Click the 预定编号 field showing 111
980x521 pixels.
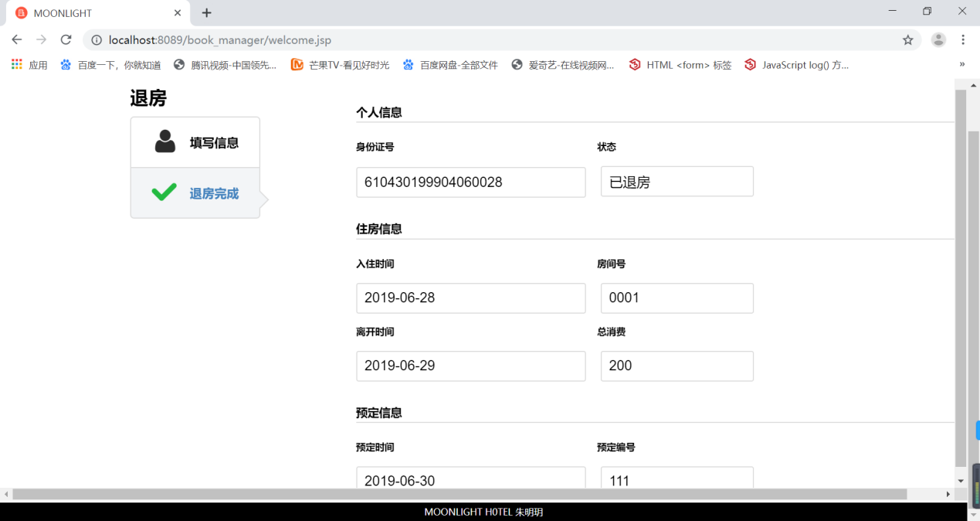pos(677,478)
